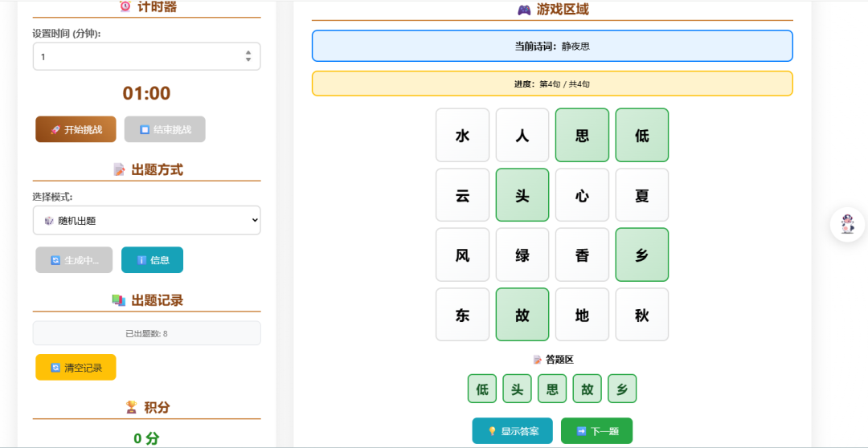Remove 思 from the answer area
The image size is (868, 448).
[x=552, y=389]
